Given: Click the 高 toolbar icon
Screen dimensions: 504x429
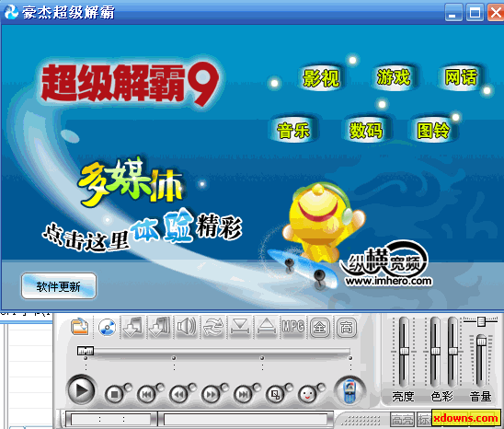Looking at the screenshot, I should point(346,328).
